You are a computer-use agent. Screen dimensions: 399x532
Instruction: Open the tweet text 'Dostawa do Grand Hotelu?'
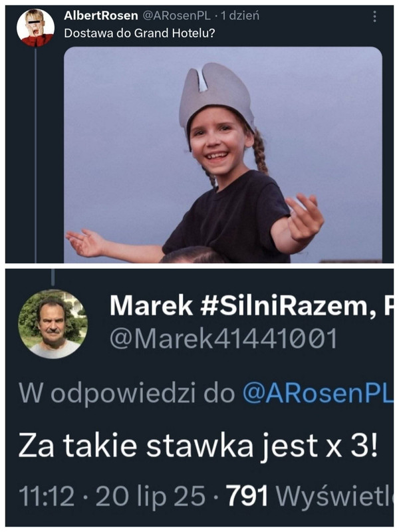[140, 33]
